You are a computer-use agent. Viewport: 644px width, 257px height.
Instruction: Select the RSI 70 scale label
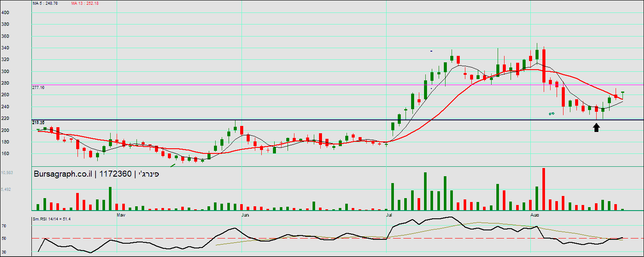pyautogui.click(x=4, y=226)
